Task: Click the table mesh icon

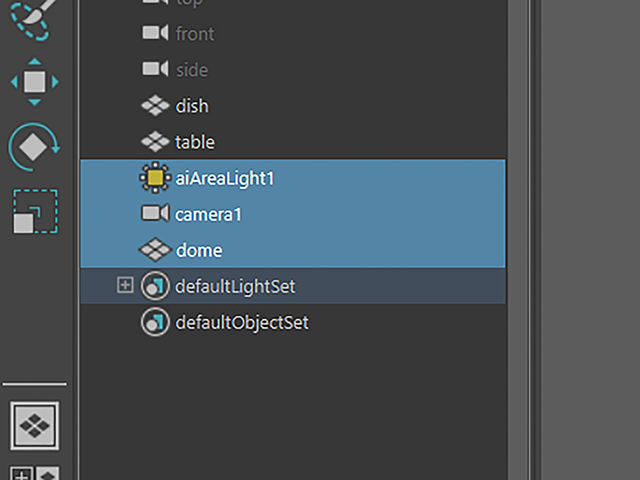Action: [155, 142]
